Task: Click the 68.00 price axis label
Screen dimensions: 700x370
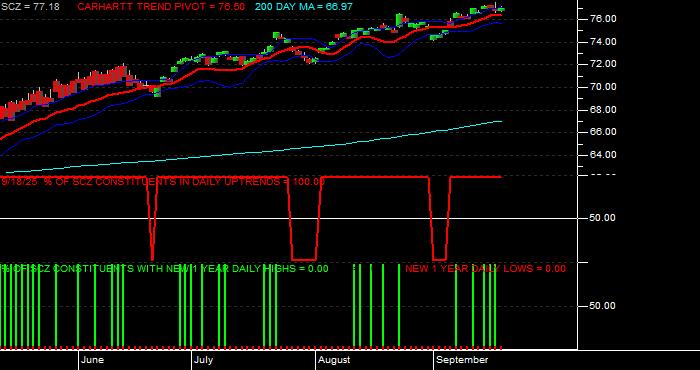Action: (604, 110)
